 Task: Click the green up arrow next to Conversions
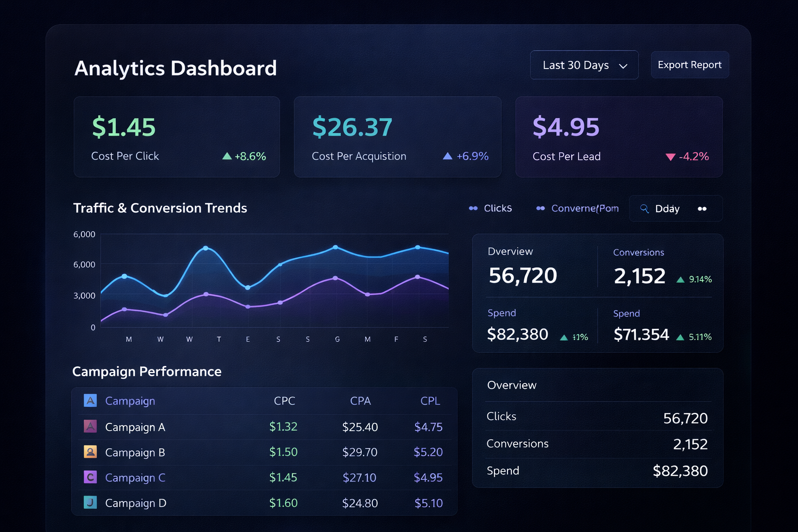click(x=681, y=279)
